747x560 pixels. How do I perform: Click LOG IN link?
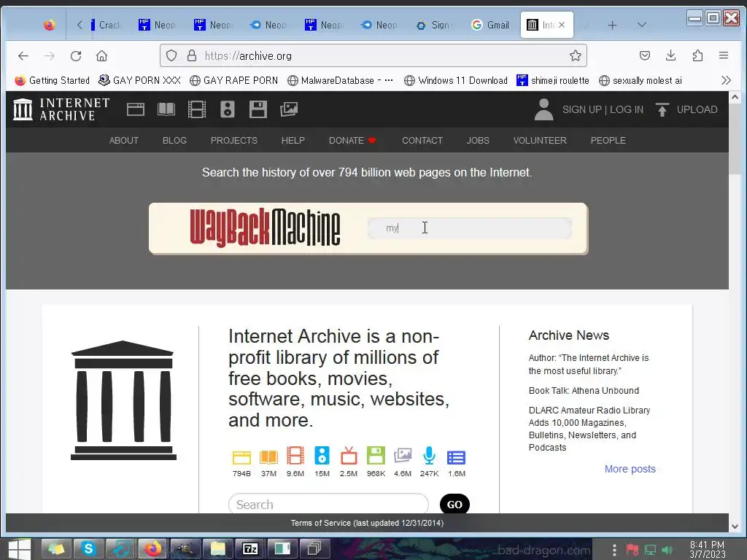point(627,109)
